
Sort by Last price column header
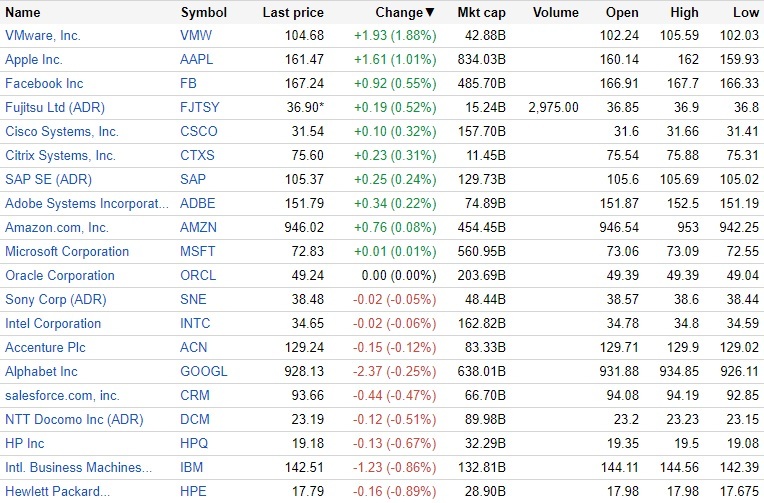(x=293, y=13)
